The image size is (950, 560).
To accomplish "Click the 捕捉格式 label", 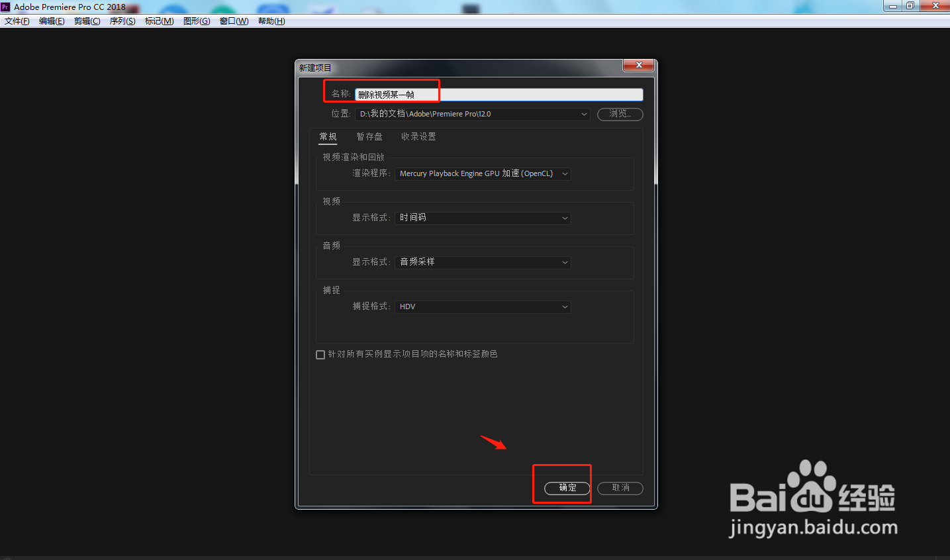I will [x=371, y=306].
